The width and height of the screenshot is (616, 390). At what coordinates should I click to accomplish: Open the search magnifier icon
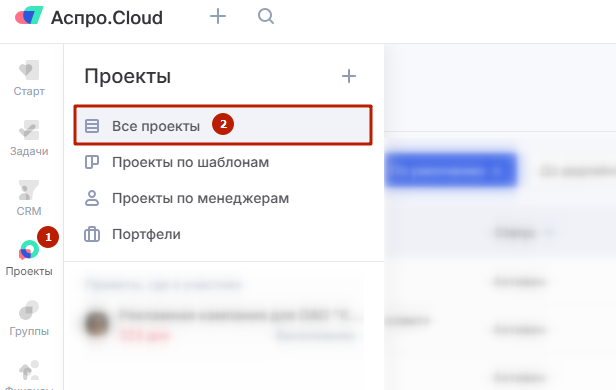tap(266, 16)
